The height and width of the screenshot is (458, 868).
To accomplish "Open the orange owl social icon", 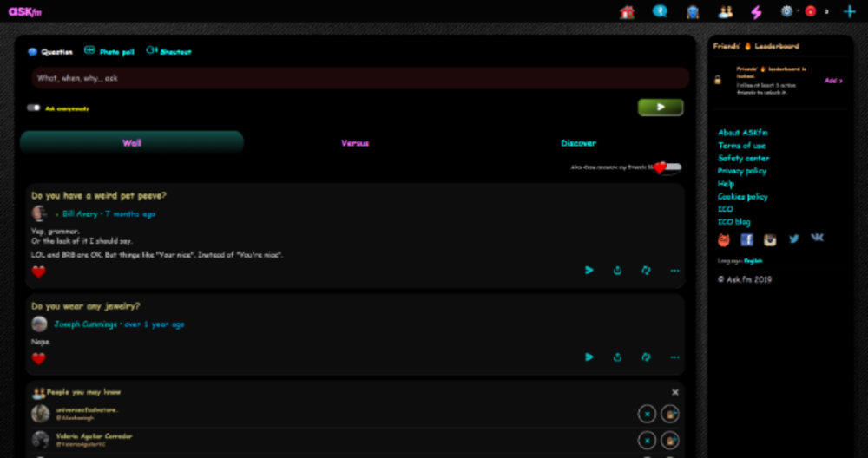I will 724,240.
